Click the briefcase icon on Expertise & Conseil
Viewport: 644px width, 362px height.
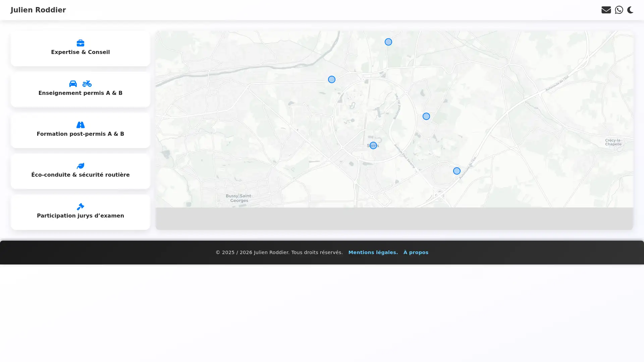tap(80, 43)
